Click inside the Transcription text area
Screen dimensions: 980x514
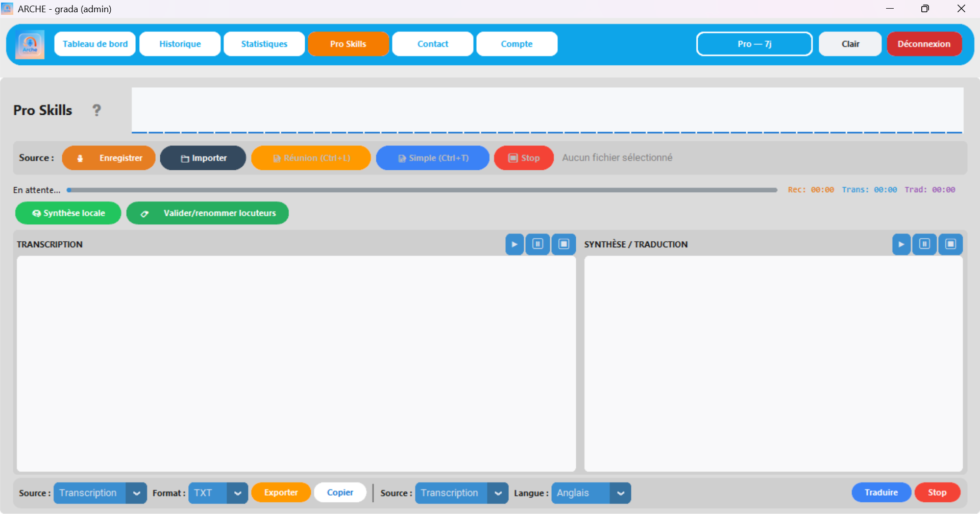[296, 364]
